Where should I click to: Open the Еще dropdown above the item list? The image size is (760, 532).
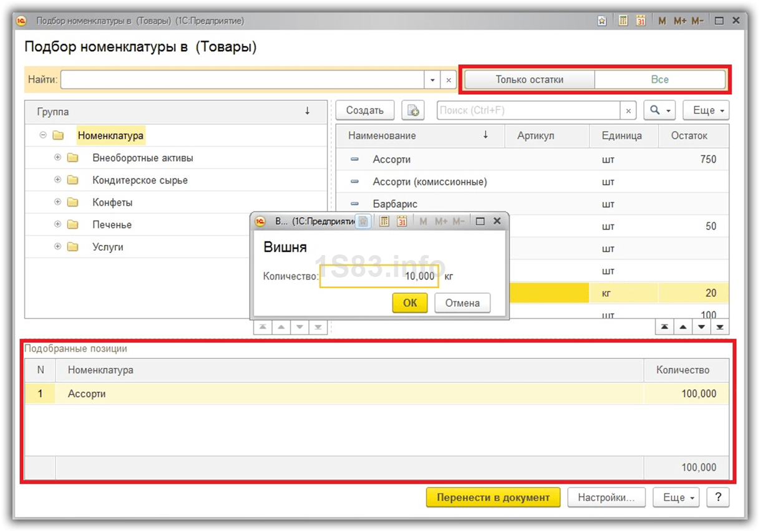tap(706, 110)
